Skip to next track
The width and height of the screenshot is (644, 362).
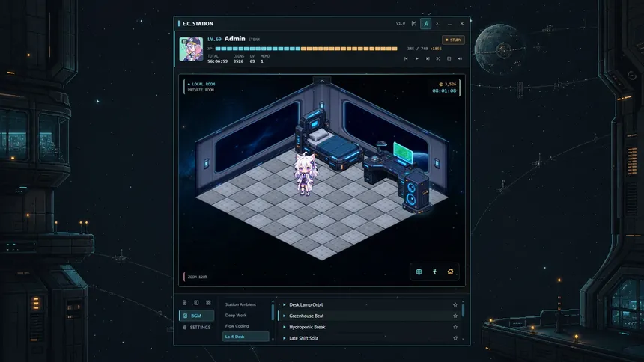(428, 58)
